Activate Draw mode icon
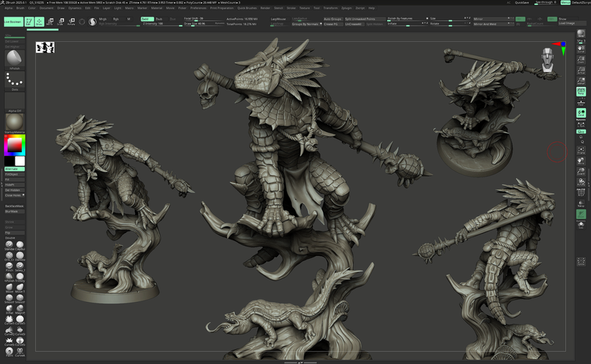Image resolution: width=591 pixels, height=364 pixels. point(39,22)
